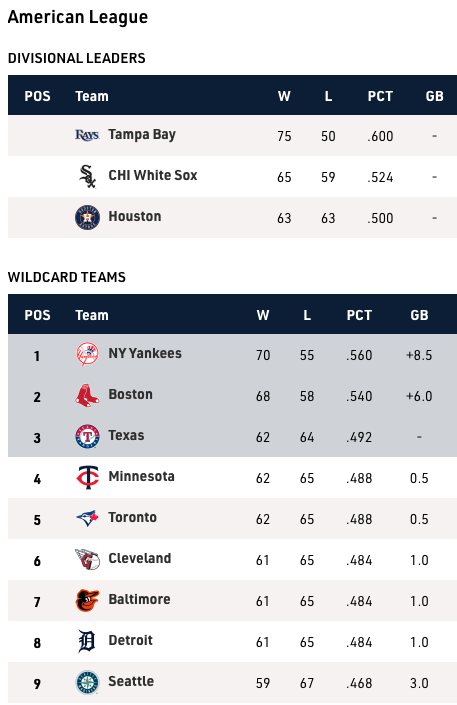Screen dimensions: 457x705
Task: Click the Tampa Bay Rays logo
Action: click(x=87, y=135)
